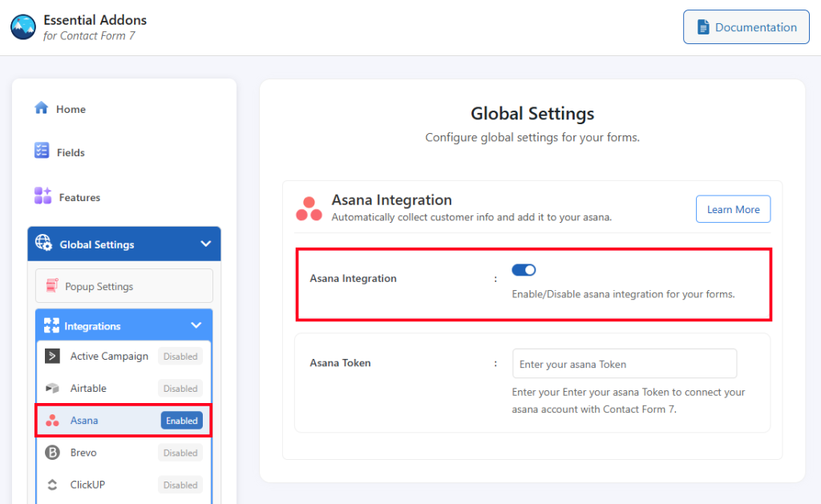Viewport: 821px width, 504px height.
Task: Click the 'Asana Integration' setting label
Action: (353, 278)
